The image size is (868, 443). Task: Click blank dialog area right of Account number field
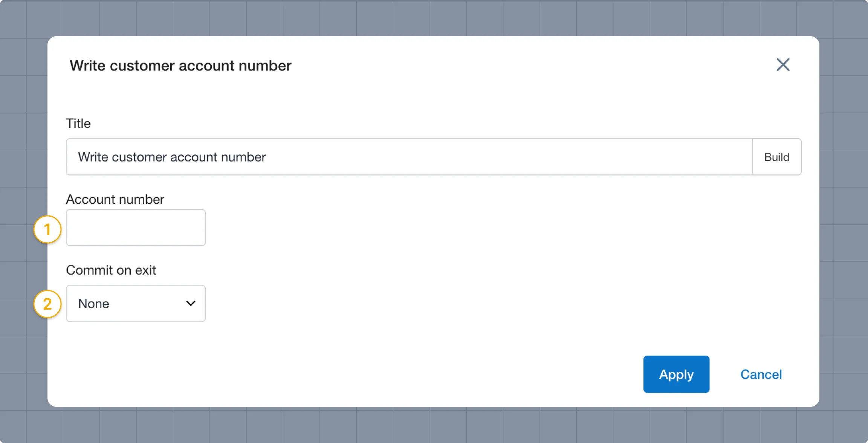tap(490, 228)
